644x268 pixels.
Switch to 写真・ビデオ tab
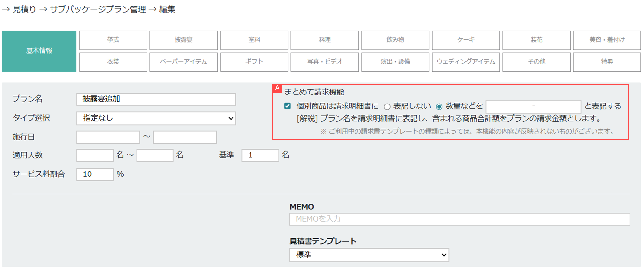coord(325,62)
